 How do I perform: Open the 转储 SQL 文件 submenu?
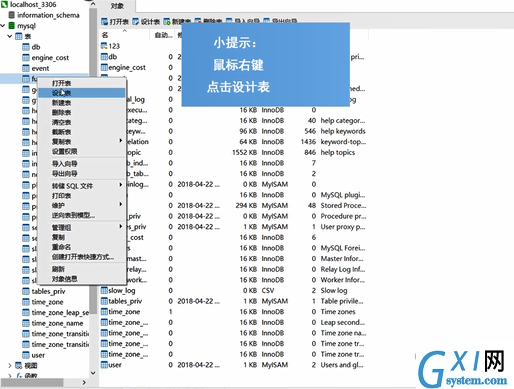pyautogui.click(x=82, y=186)
